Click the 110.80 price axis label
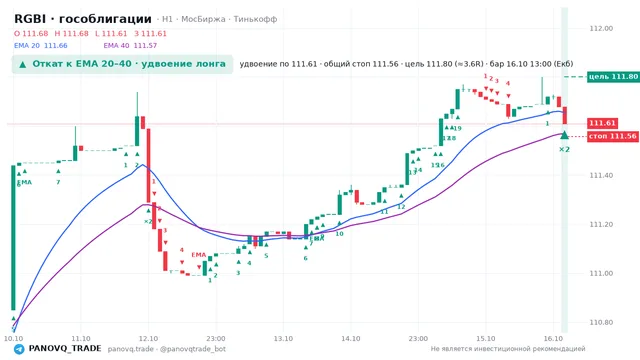 (x=601, y=322)
